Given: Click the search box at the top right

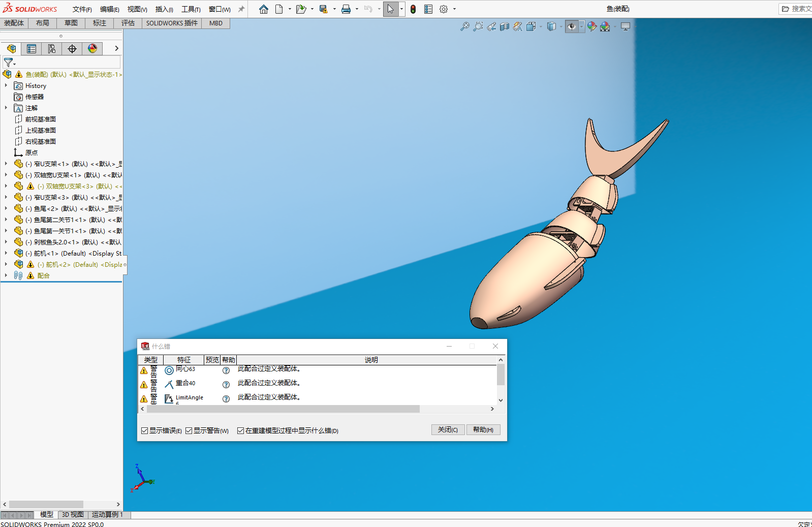Looking at the screenshot, I should 796,9.
